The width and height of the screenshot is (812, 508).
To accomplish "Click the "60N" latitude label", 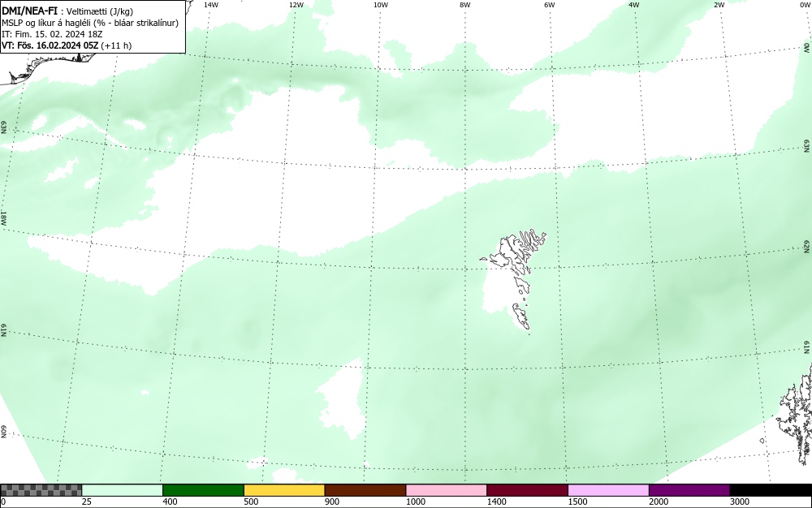I will tap(3, 432).
